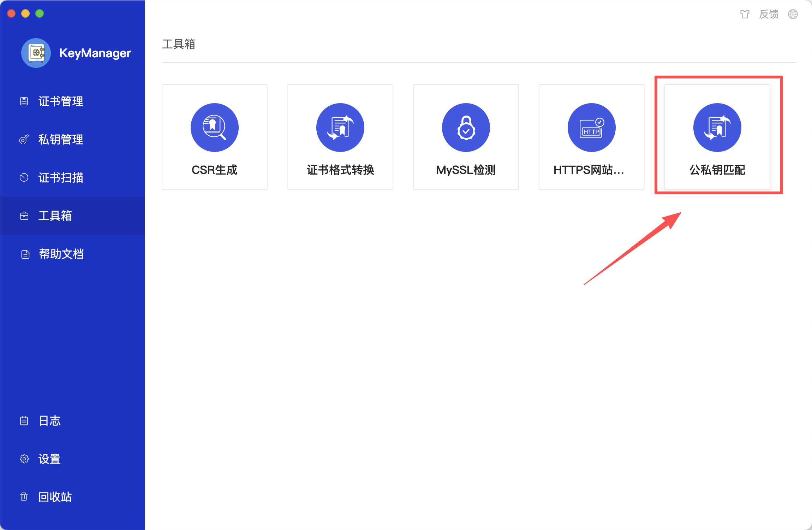Open the 帮助文档 section
812x530 pixels.
tap(61, 254)
